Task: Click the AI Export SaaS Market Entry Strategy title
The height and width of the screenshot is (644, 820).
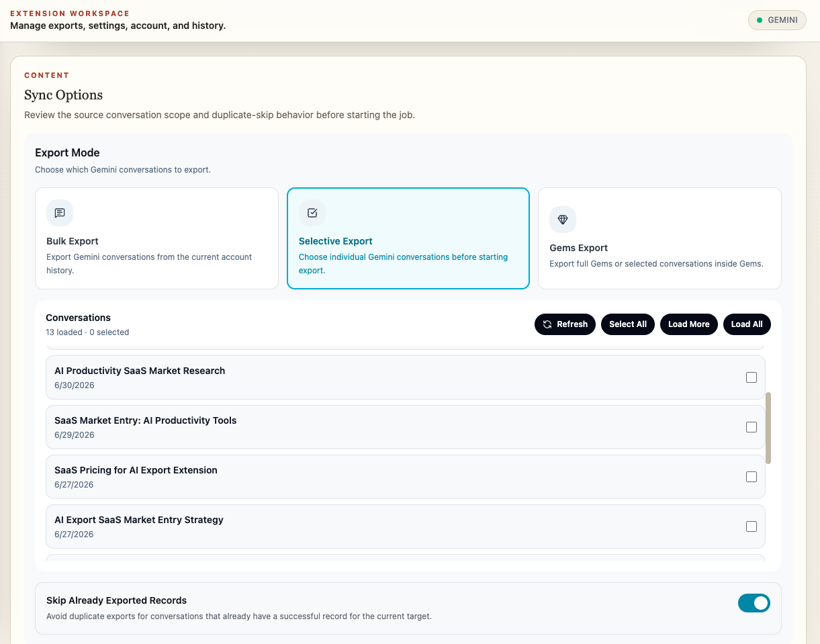Action: pos(139,520)
